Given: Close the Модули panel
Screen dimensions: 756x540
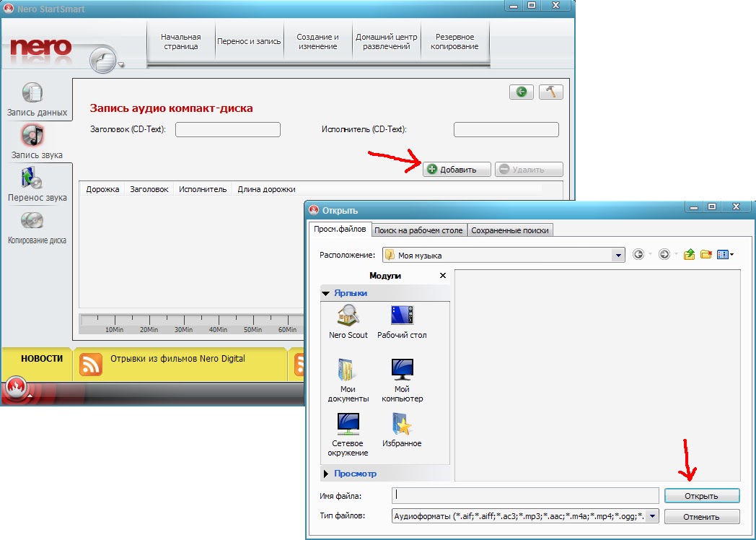Looking at the screenshot, I should (443, 276).
